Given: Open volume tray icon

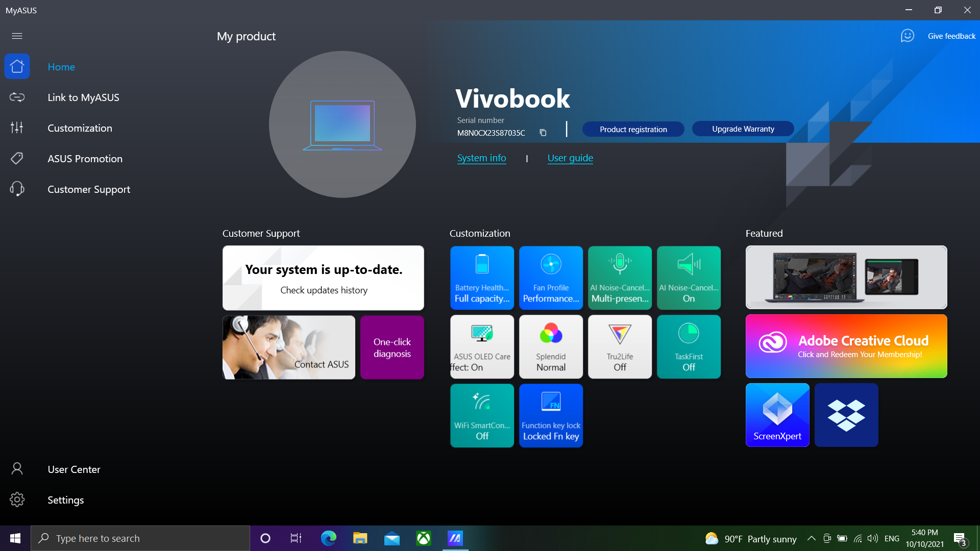Looking at the screenshot, I should point(873,538).
